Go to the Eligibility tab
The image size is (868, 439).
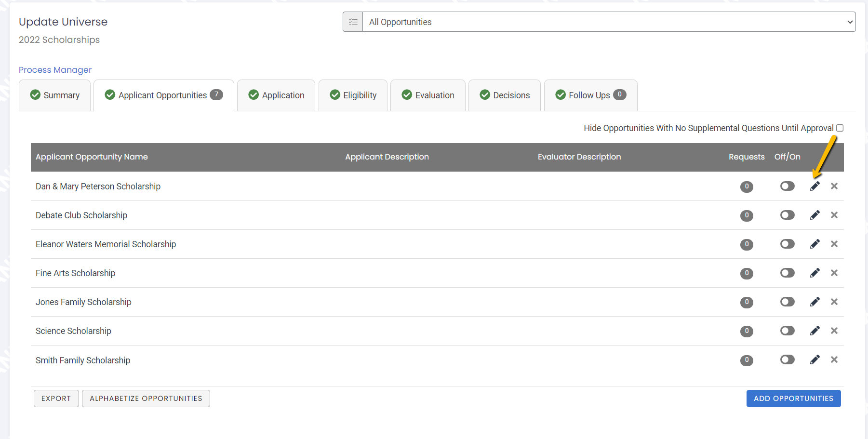pyautogui.click(x=353, y=95)
